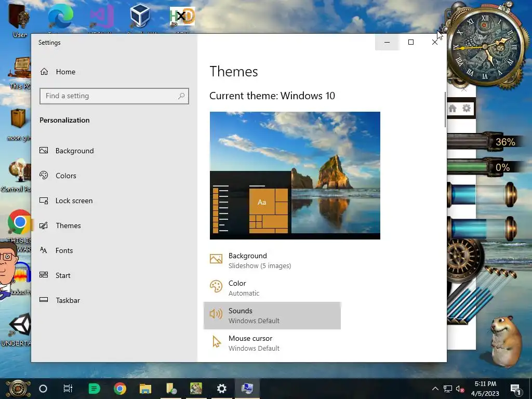Open File Explorer from the taskbar
532x399 pixels.
[145, 389]
